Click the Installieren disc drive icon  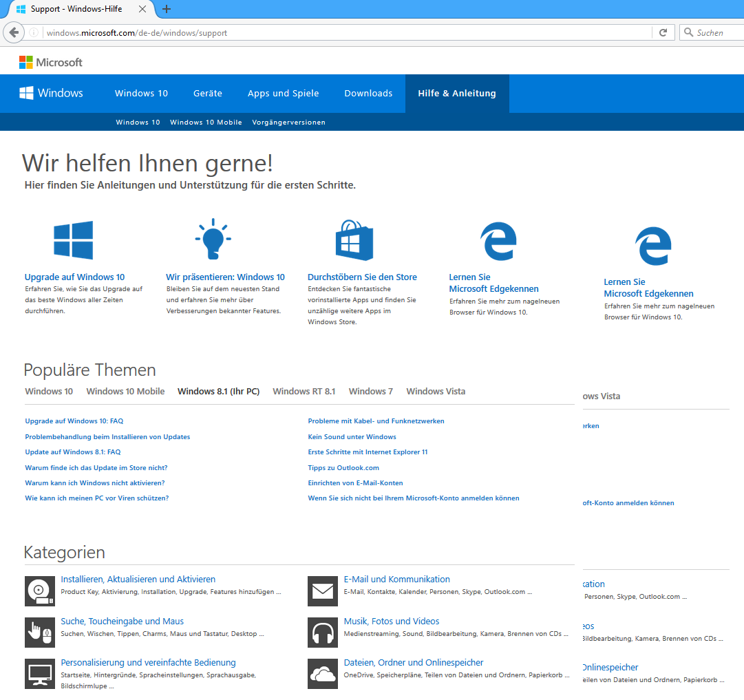(40, 591)
